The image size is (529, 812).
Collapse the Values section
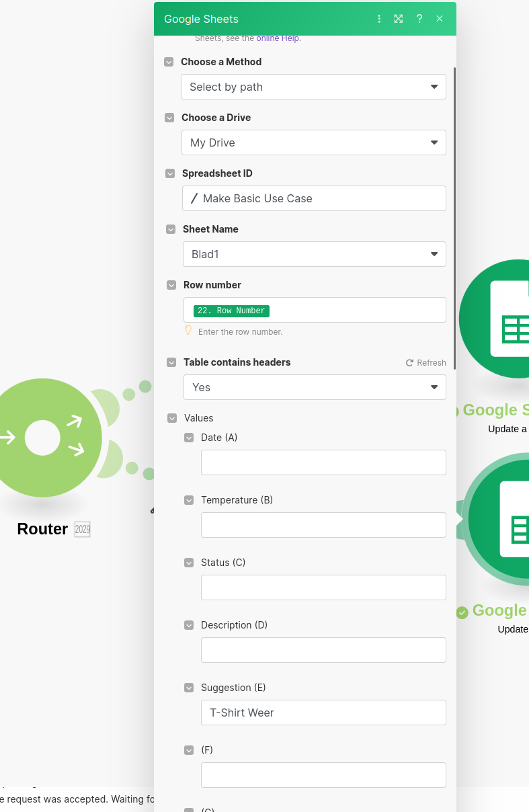[172, 418]
